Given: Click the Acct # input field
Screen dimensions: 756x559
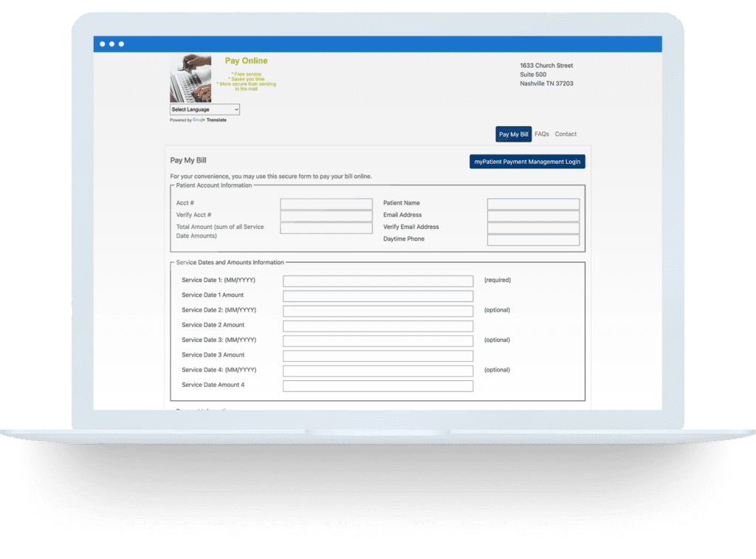Looking at the screenshot, I should point(326,204).
